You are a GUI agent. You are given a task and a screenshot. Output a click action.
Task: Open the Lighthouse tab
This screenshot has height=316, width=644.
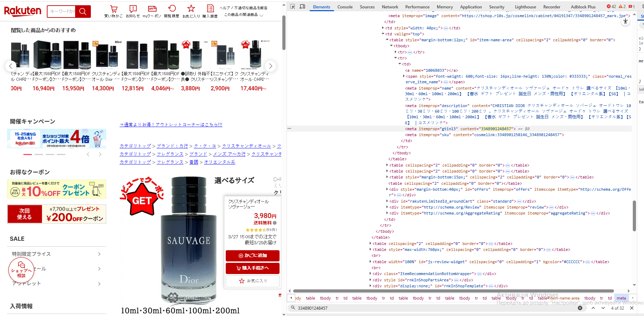click(x=525, y=7)
